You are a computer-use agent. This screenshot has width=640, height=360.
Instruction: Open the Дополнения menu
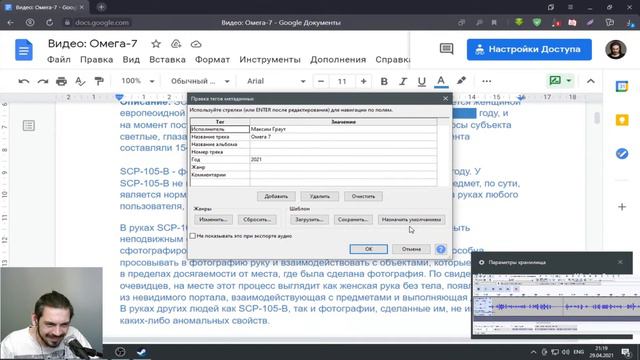pyautogui.click(x=338, y=60)
